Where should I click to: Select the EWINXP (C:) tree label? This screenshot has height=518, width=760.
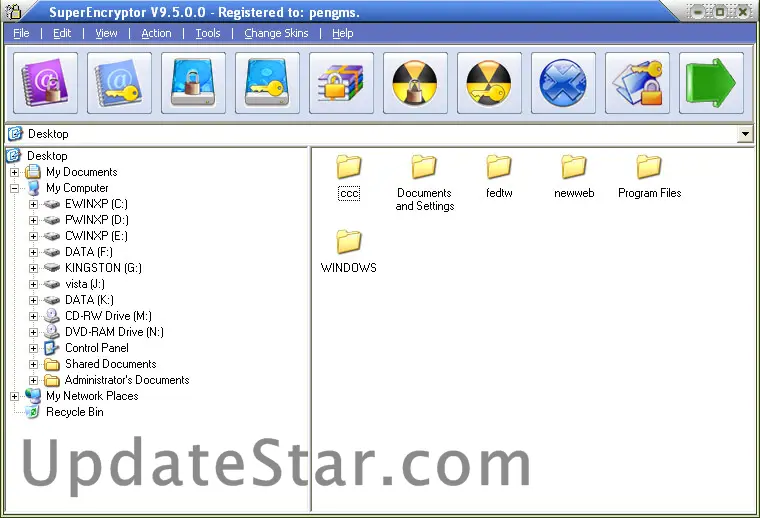pyautogui.click(x=96, y=204)
